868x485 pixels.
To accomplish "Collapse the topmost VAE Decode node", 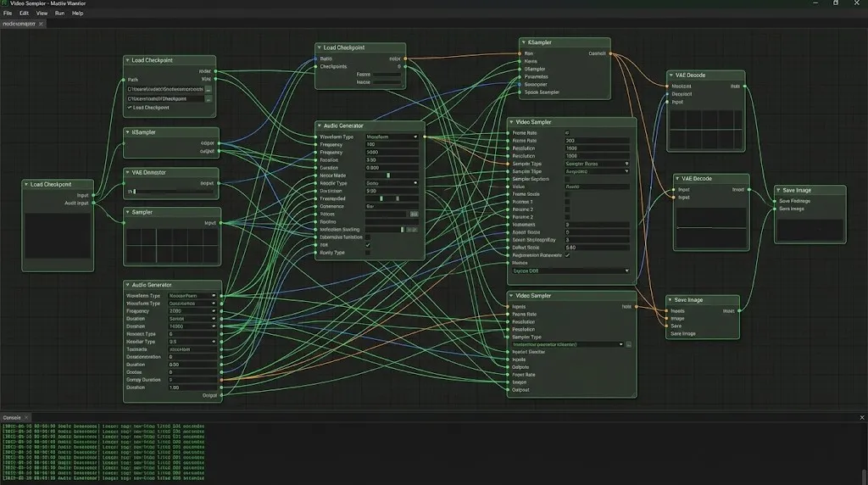I will [671, 75].
